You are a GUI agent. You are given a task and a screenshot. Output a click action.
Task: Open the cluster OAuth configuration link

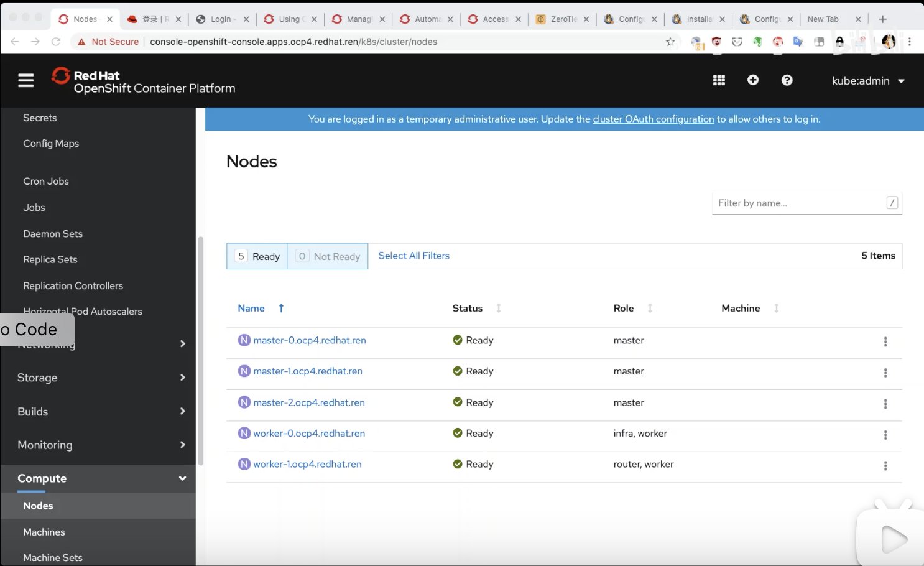click(x=653, y=119)
